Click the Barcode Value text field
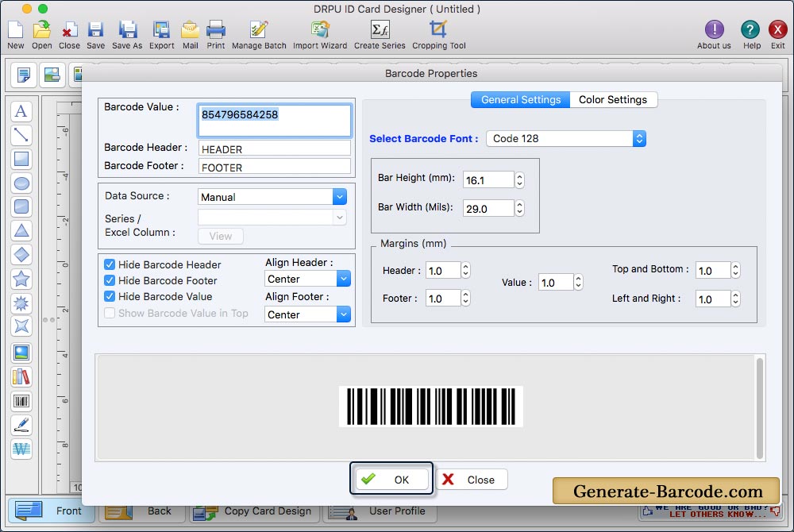Viewport: 794px width, 532px height. [274, 121]
